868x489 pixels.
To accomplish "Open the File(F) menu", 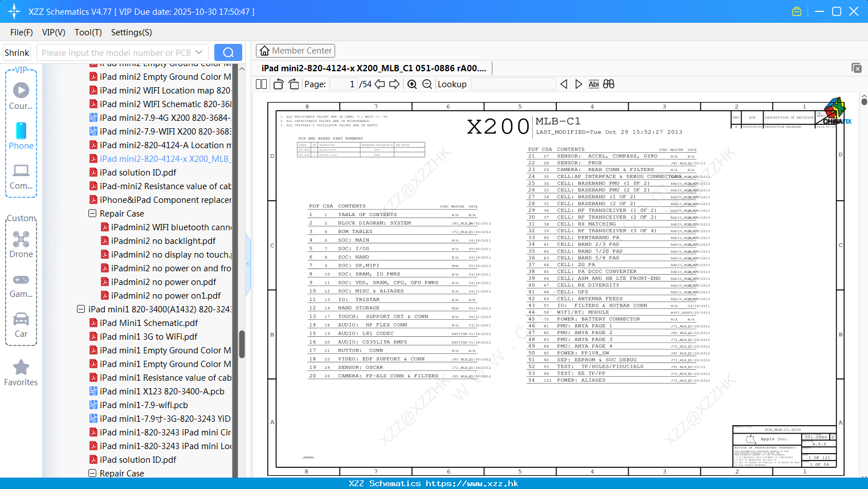I will point(22,32).
